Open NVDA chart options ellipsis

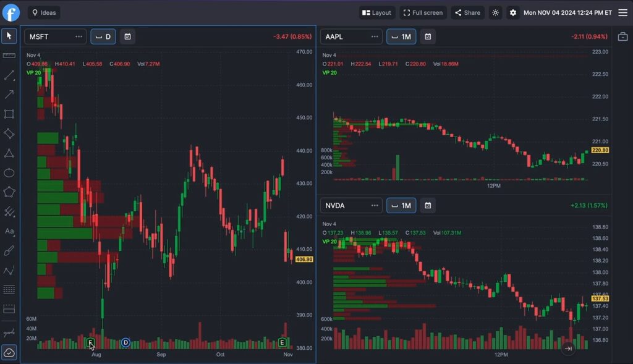(x=375, y=205)
